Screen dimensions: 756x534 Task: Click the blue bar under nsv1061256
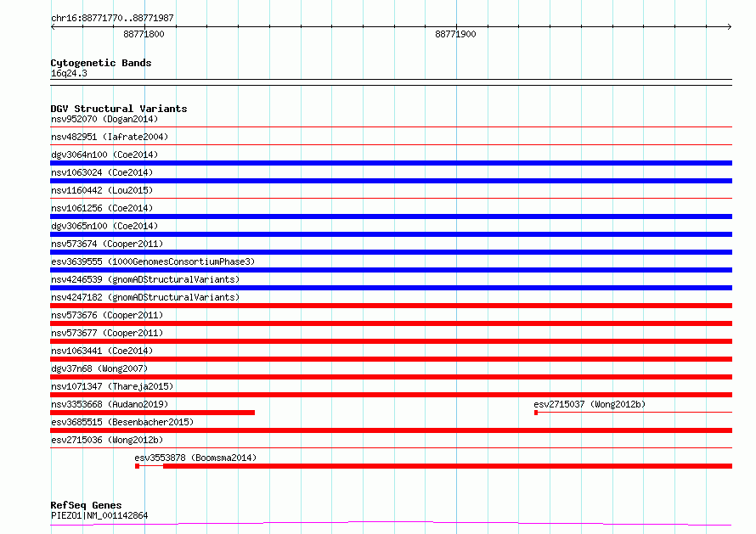(391, 216)
